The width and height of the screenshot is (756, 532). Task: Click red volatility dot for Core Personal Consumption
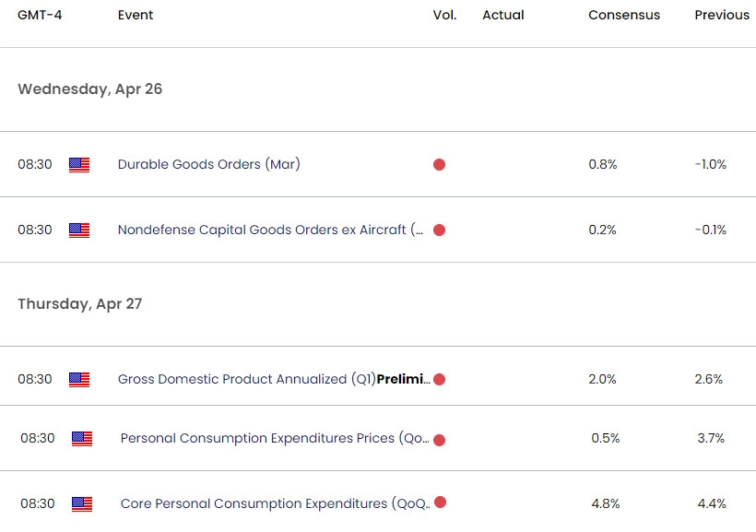click(440, 502)
